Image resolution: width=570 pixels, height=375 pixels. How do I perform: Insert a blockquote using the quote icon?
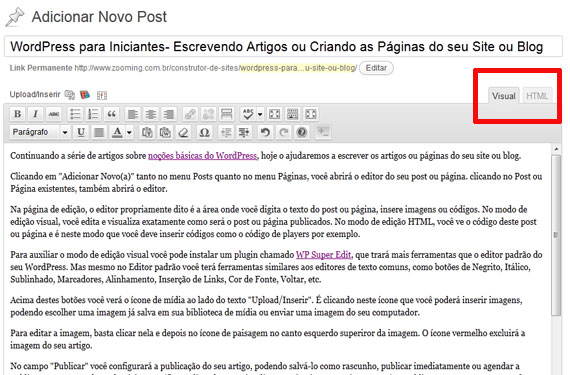coord(112,114)
